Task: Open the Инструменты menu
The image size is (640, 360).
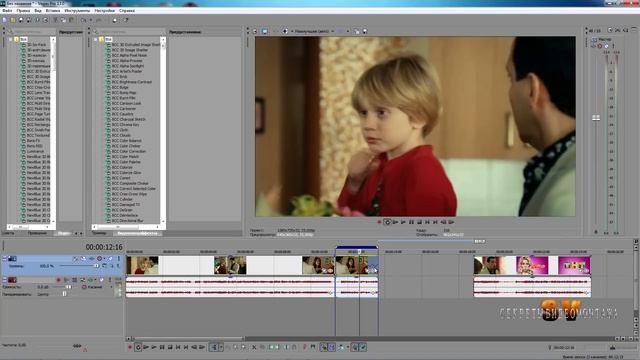Action: click(x=77, y=11)
